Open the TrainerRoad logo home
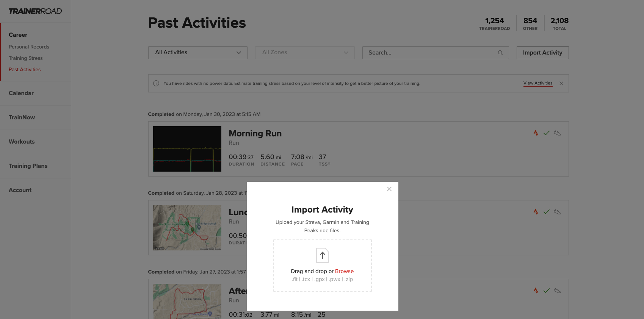 click(35, 11)
